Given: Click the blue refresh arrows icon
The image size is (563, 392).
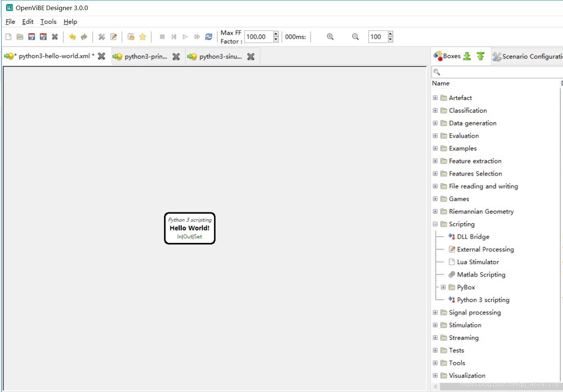Looking at the screenshot, I should pyautogui.click(x=209, y=37).
